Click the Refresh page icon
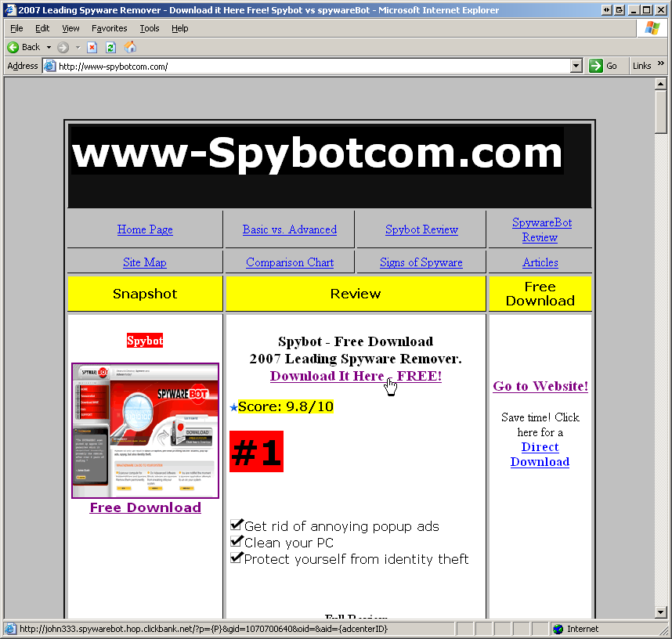The image size is (672, 639). [110, 47]
